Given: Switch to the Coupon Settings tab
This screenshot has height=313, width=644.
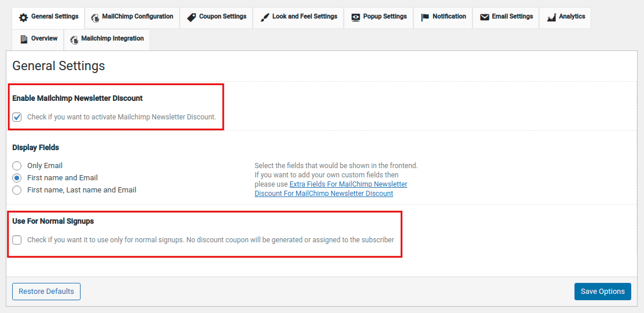Looking at the screenshot, I should click(x=216, y=17).
